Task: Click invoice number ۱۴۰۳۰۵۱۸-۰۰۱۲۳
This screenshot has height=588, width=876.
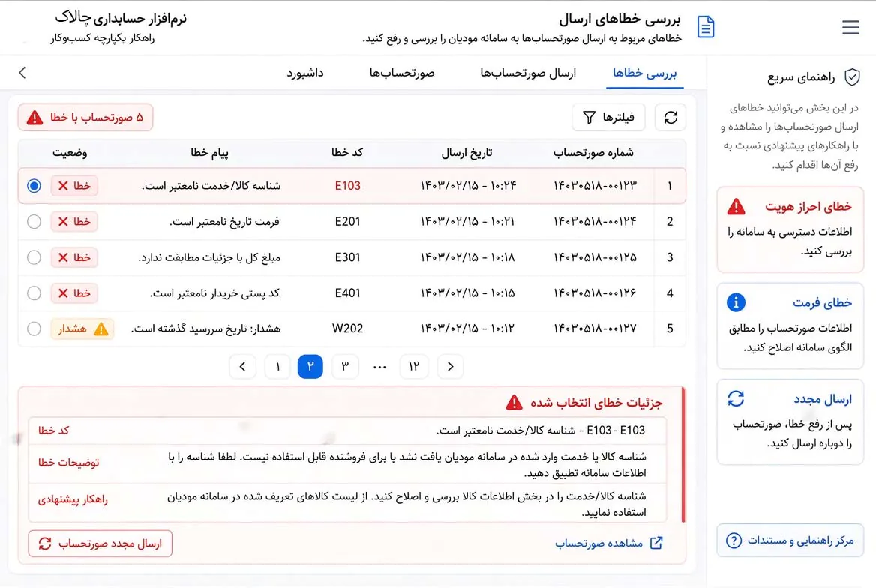Action: [x=595, y=185]
